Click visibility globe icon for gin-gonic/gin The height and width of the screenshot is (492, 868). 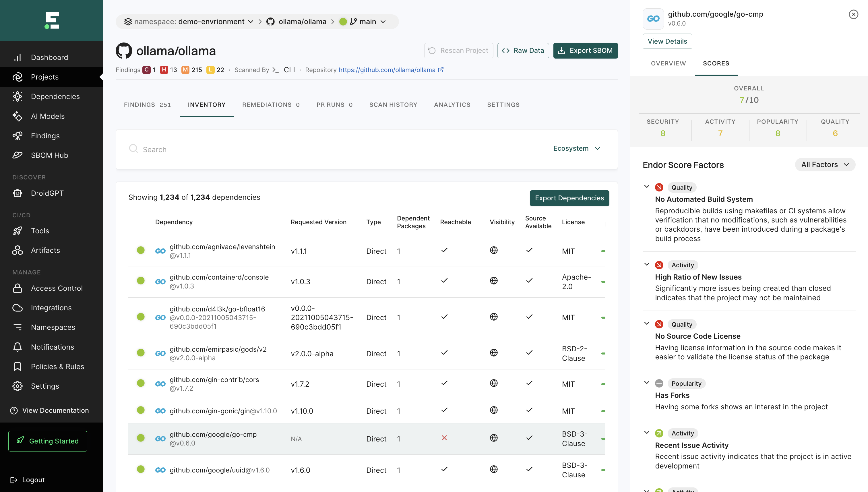[x=494, y=410]
